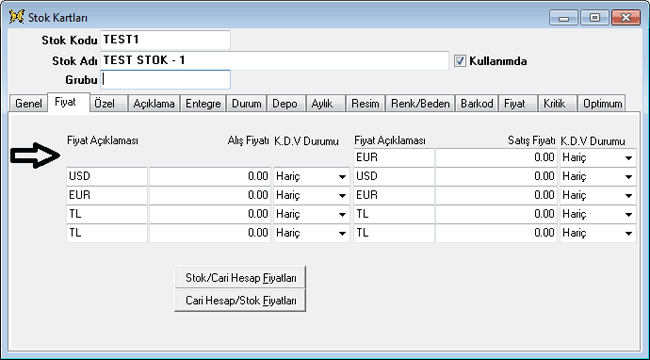Select the Barkod tab
The height and width of the screenshot is (360, 650).
point(477,103)
